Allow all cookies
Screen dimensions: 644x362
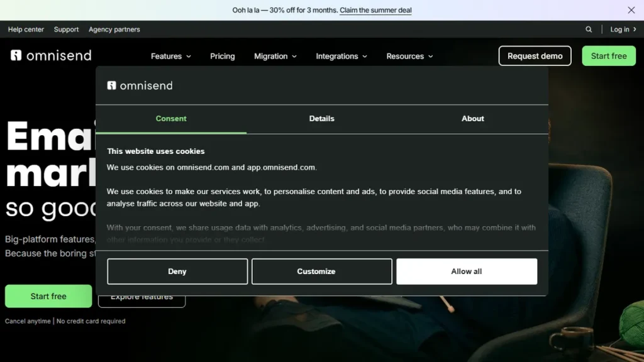click(467, 271)
